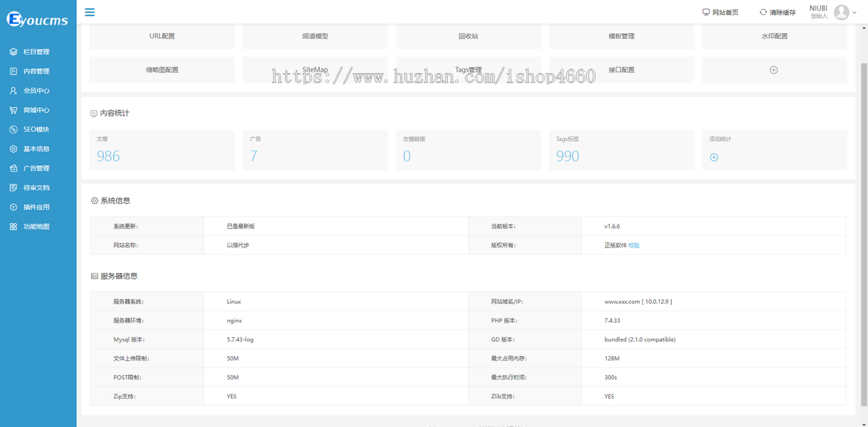The image size is (868, 427).
Task: Click the 内容统计 section icon
Action: pos(94,114)
